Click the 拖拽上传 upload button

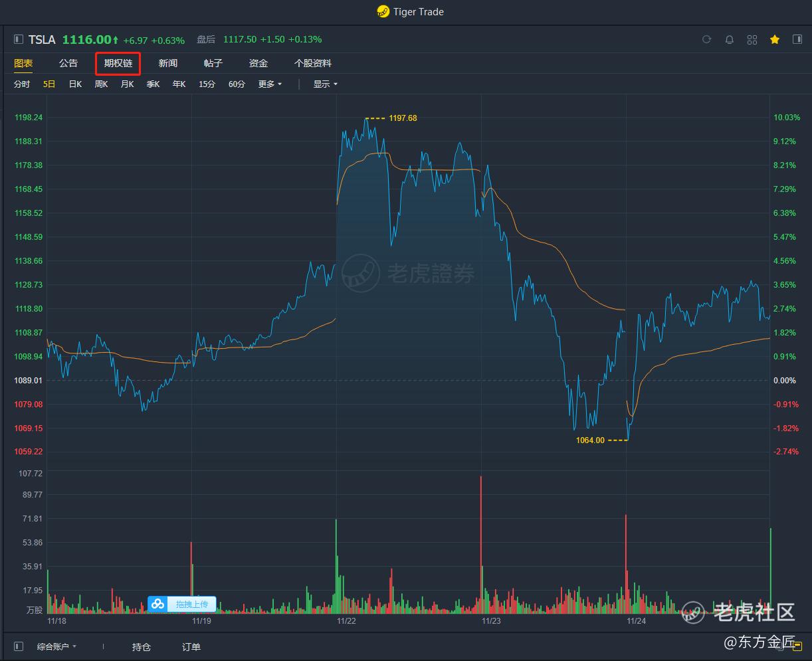click(x=191, y=604)
